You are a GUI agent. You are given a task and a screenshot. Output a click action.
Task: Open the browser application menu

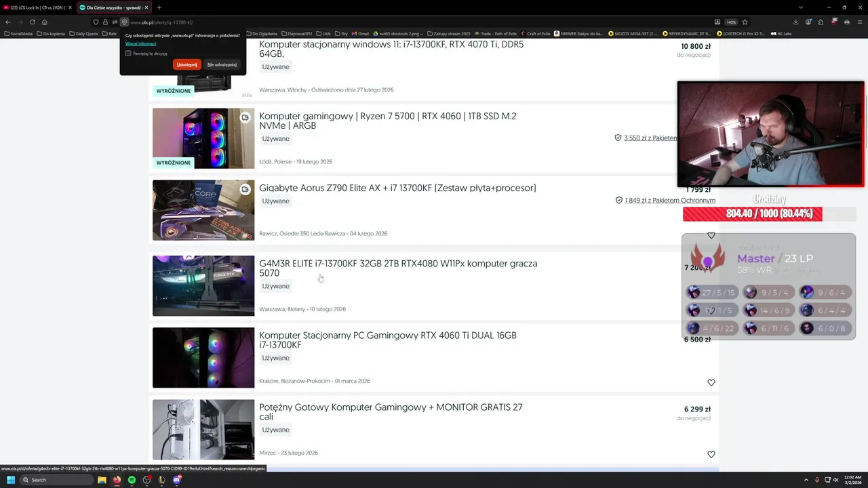click(860, 22)
